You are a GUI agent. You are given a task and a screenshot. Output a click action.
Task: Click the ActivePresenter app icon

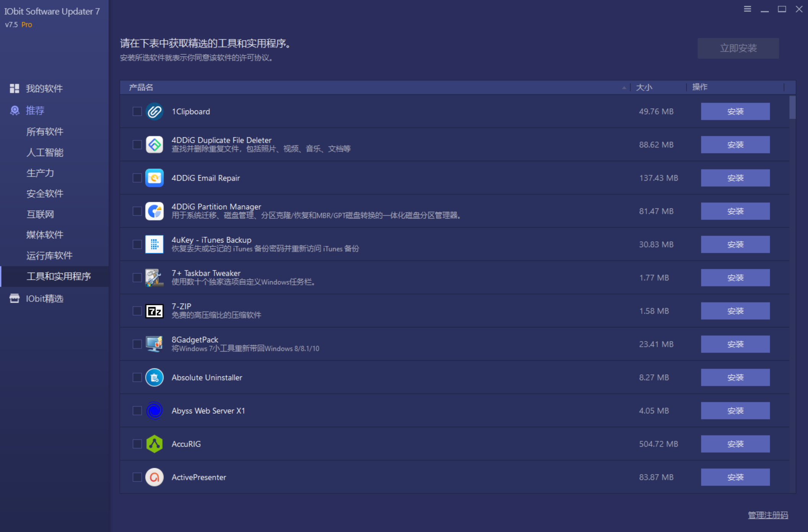[154, 477]
